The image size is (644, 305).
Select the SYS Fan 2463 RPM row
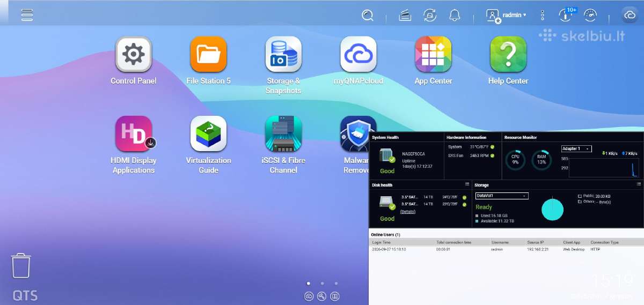tap(471, 155)
